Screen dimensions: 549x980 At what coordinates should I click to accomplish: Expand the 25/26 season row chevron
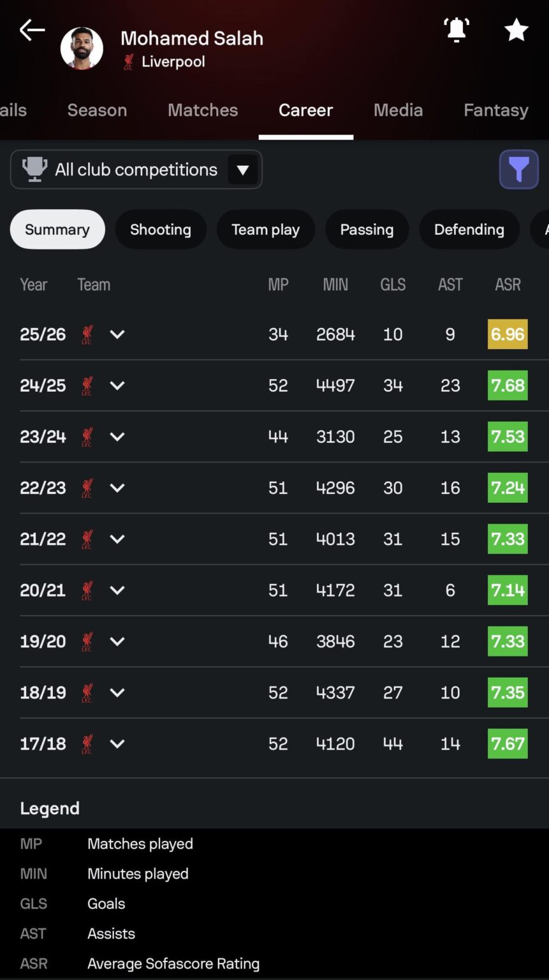pyautogui.click(x=117, y=334)
